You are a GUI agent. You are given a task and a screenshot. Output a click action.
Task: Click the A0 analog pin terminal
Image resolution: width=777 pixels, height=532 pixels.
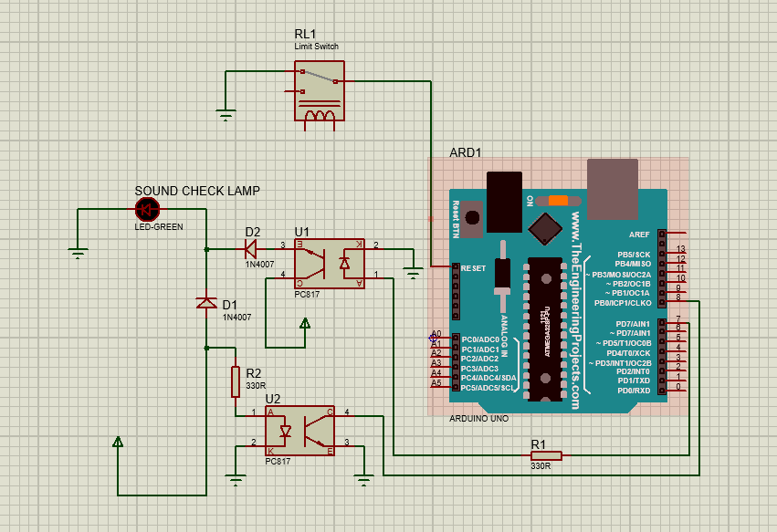point(436,335)
